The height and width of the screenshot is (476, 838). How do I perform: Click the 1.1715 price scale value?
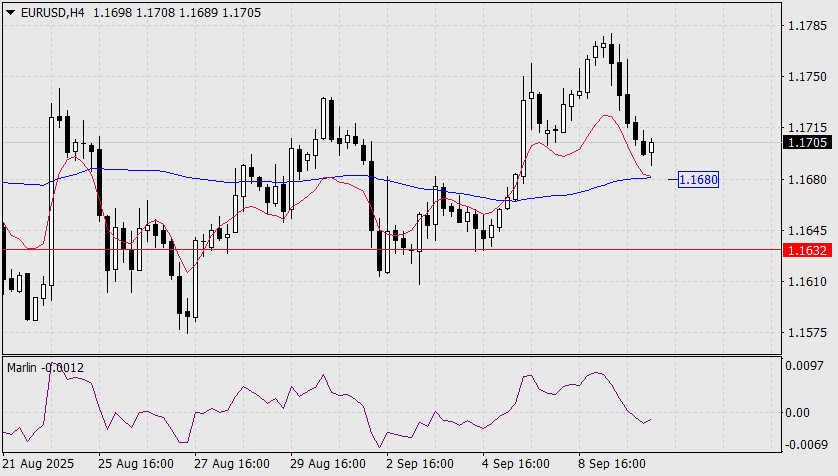(x=807, y=128)
